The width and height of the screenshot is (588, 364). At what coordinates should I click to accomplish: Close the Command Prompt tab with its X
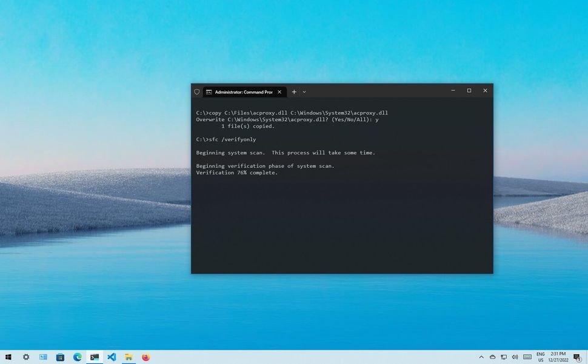279,91
